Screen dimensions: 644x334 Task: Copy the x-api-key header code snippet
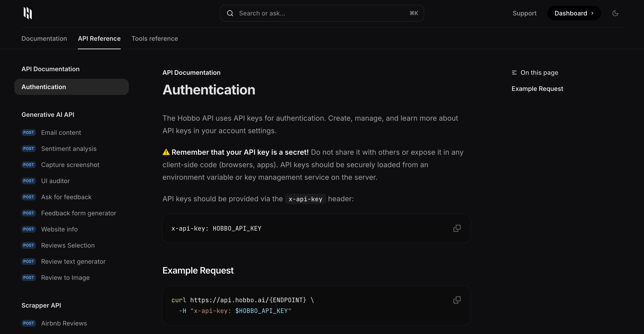coord(457,228)
